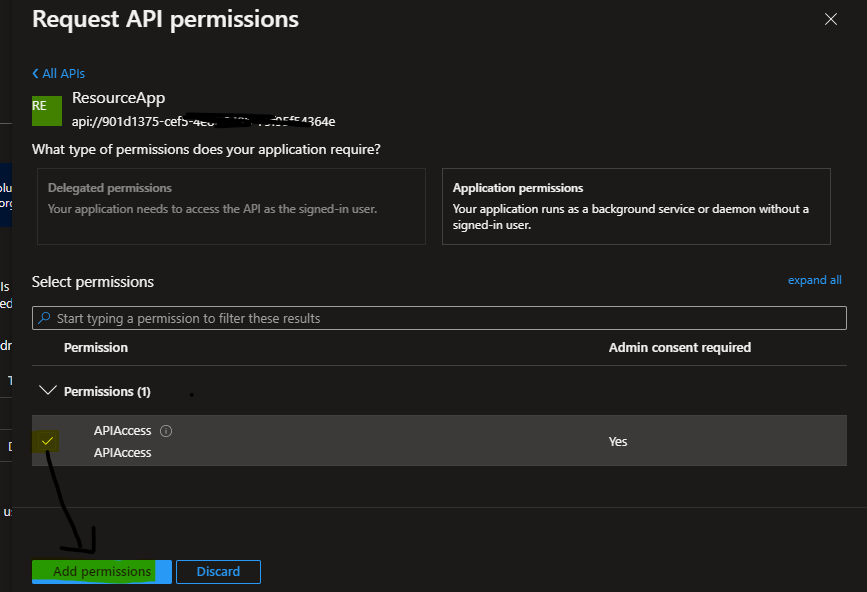Screen dimensions: 867x592
Task: Select the Application permissions option card
Action: click(636, 206)
